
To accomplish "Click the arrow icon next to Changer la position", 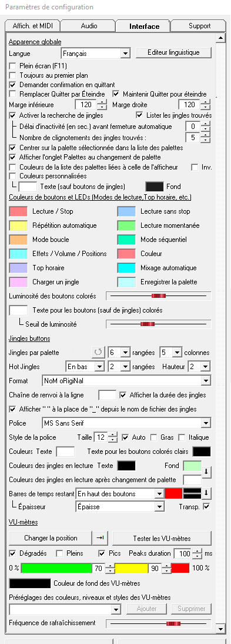I will coord(101,538).
